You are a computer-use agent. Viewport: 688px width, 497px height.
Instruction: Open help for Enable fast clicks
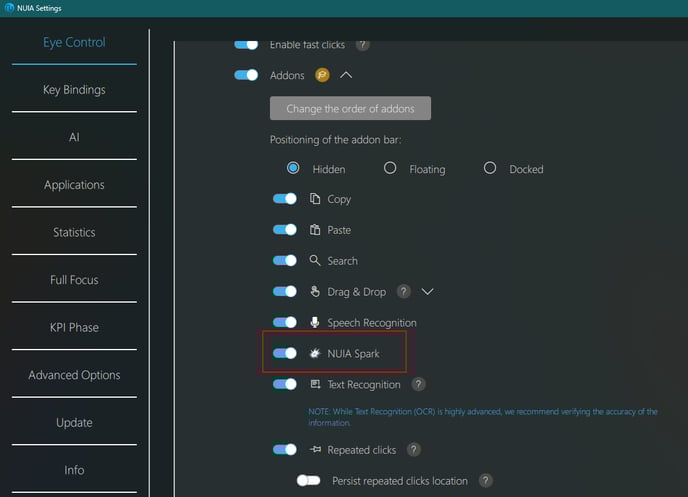[x=362, y=44]
